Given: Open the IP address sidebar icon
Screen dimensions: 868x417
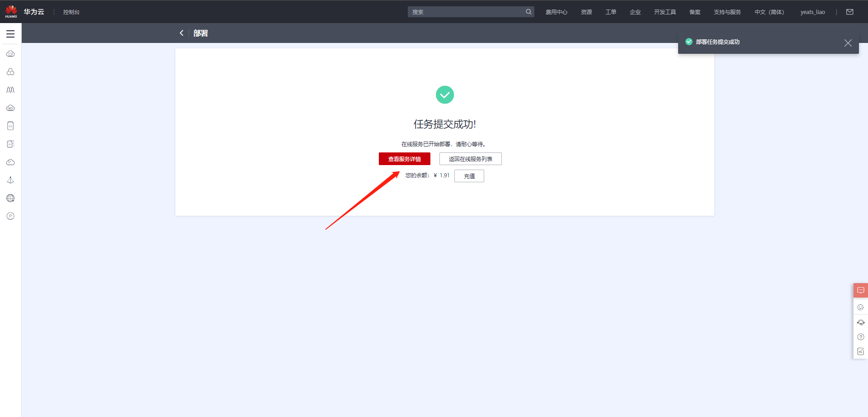Looking at the screenshot, I should pos(10,216).
